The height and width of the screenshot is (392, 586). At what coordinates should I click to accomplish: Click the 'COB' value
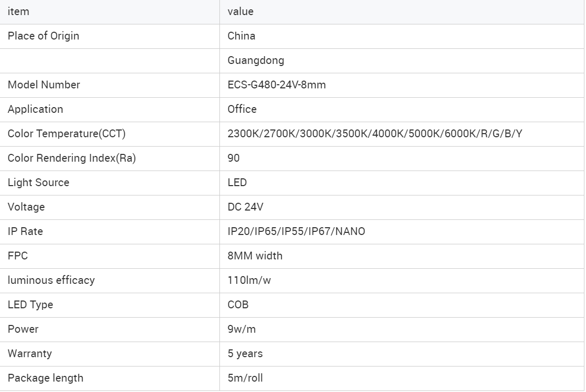click(238, 305)
